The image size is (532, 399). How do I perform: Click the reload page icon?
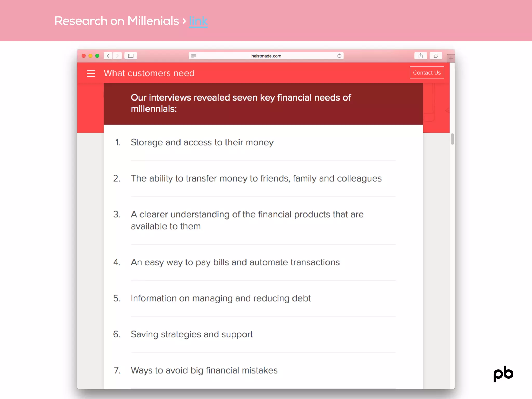(x=339, y=56)
